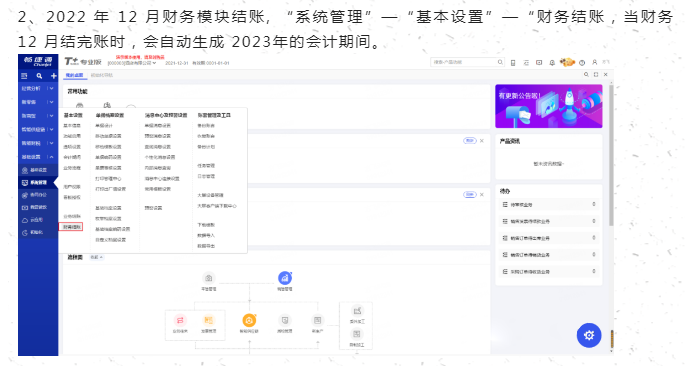The height and width of the screenshot is (366, 694).
Task: Choose 任务管理 in the popup menu
Action: (206, 166)
